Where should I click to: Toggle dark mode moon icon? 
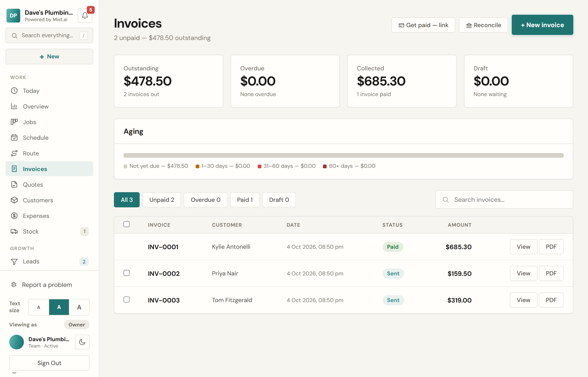[x=82, y=342]
